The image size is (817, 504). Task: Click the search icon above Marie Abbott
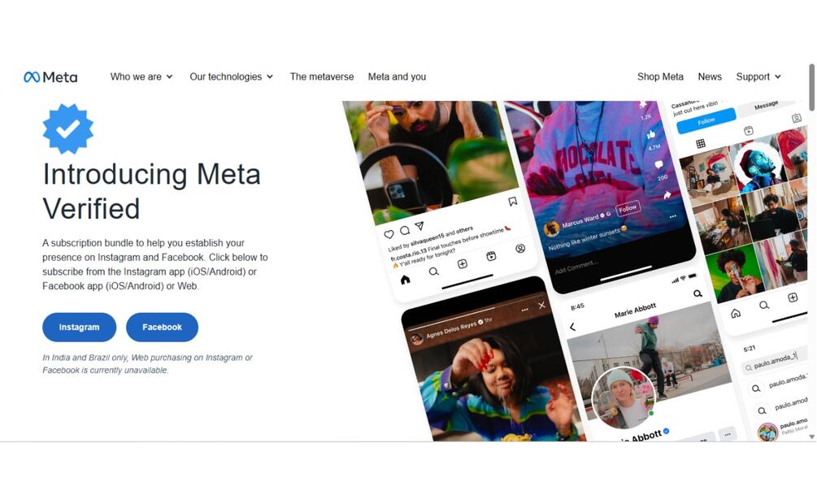pyautogui.click(x=697, y=294)
